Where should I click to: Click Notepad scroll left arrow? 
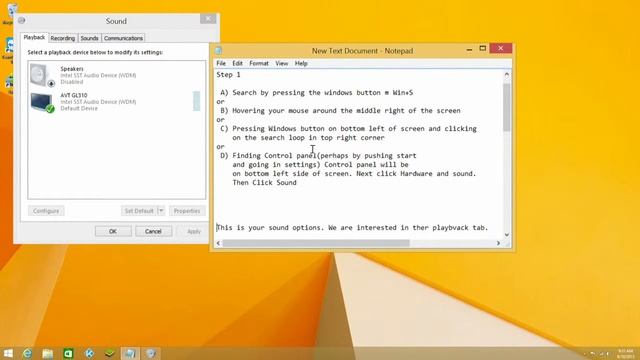pyautogui.click(x=218, y=243)
